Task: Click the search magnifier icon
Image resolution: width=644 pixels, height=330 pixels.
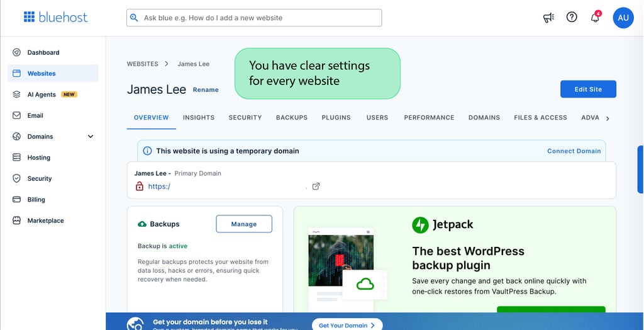Action: point(134,18)
